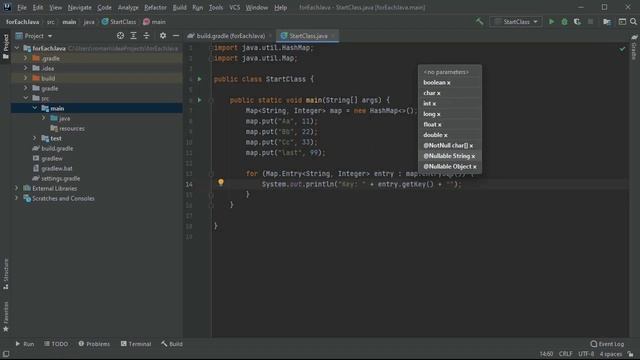
Task: Open the File menu
Action: (x=22, y=7)
